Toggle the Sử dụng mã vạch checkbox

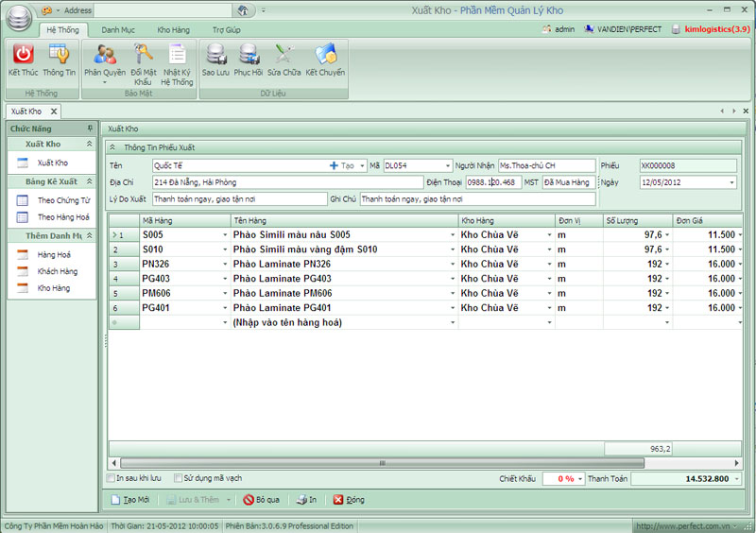tap(178, 478)
